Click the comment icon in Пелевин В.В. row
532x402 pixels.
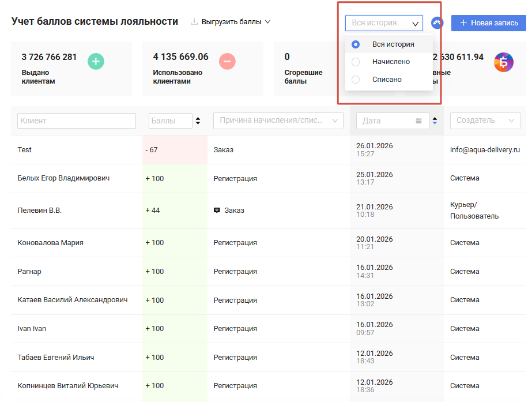(217, 211)
